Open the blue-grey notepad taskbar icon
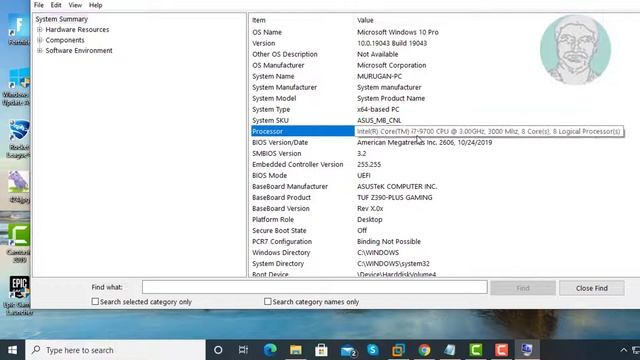 click(x=450, y=350)
